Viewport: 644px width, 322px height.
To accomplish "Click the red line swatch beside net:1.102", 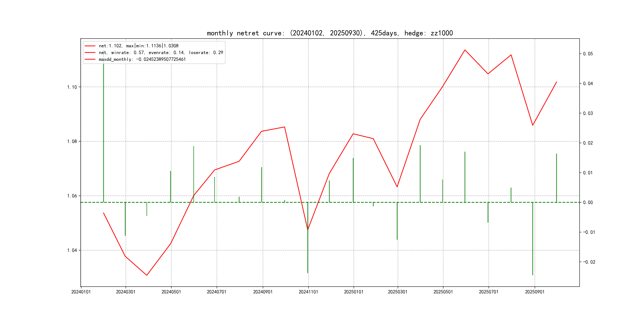I will pos(90,46).
